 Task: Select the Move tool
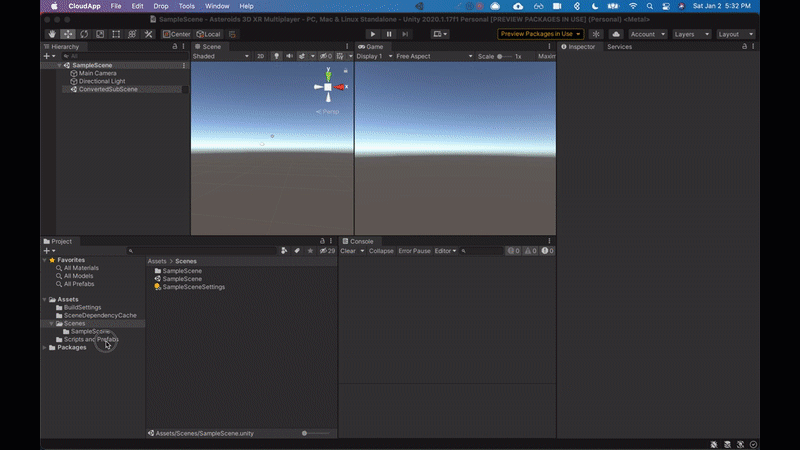click(x=67, y=34)
